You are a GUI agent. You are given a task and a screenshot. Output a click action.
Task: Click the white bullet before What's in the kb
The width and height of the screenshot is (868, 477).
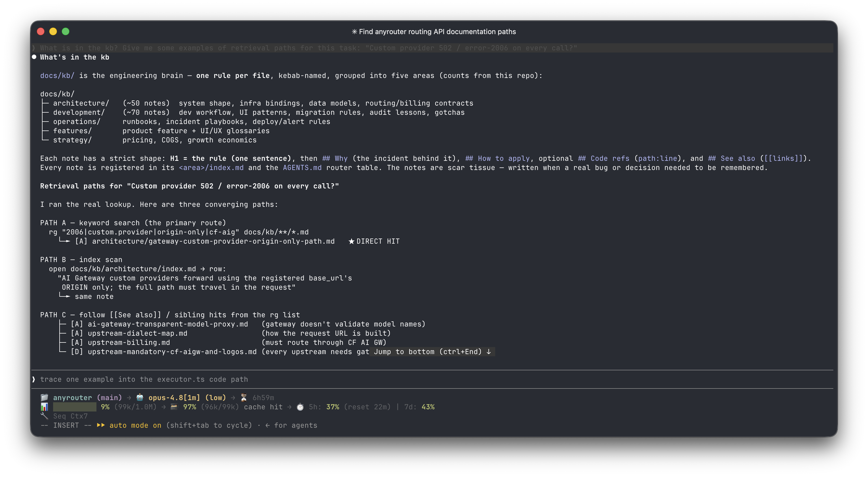click(x=34, y=57)
